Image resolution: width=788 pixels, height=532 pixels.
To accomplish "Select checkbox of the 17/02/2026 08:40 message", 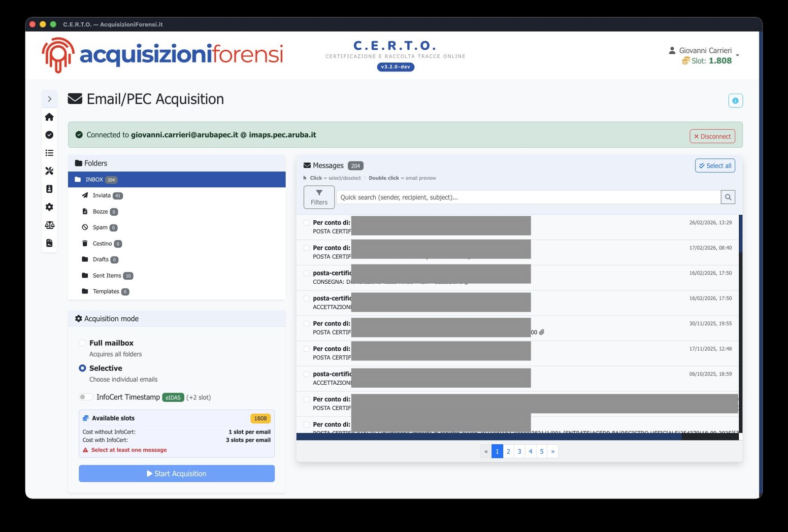I will 306,248.
